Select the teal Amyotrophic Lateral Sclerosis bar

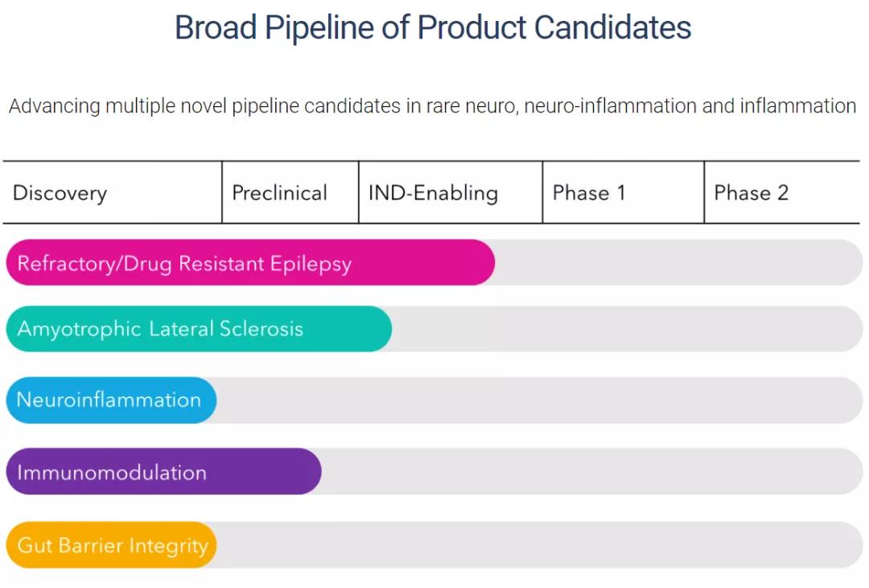click(x=198, y=329)
